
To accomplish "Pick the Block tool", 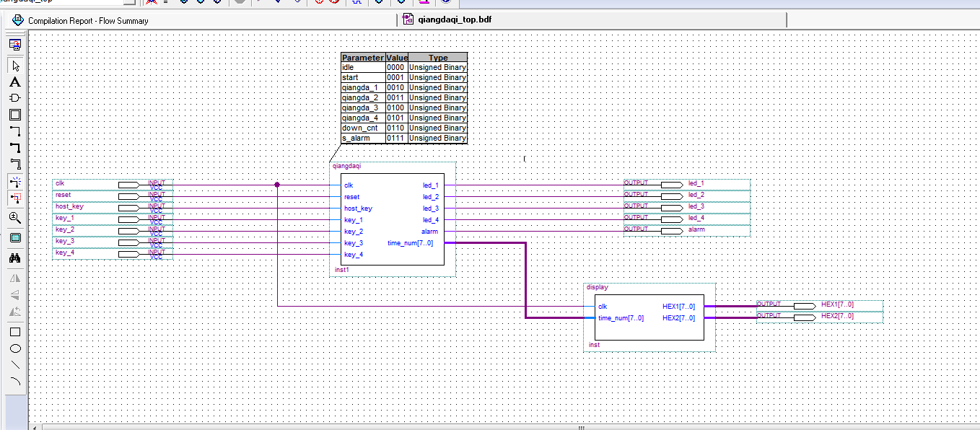I will coord(14,115).
